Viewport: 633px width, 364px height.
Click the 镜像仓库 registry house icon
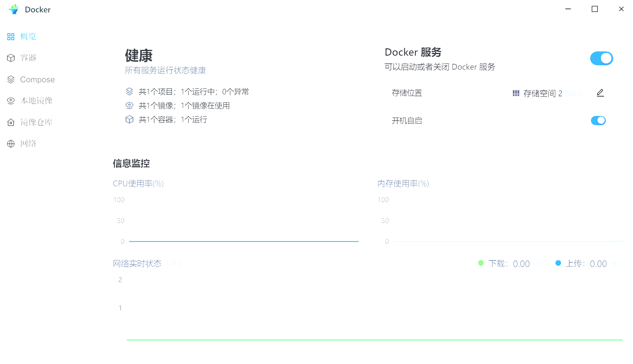pos(11,122)
